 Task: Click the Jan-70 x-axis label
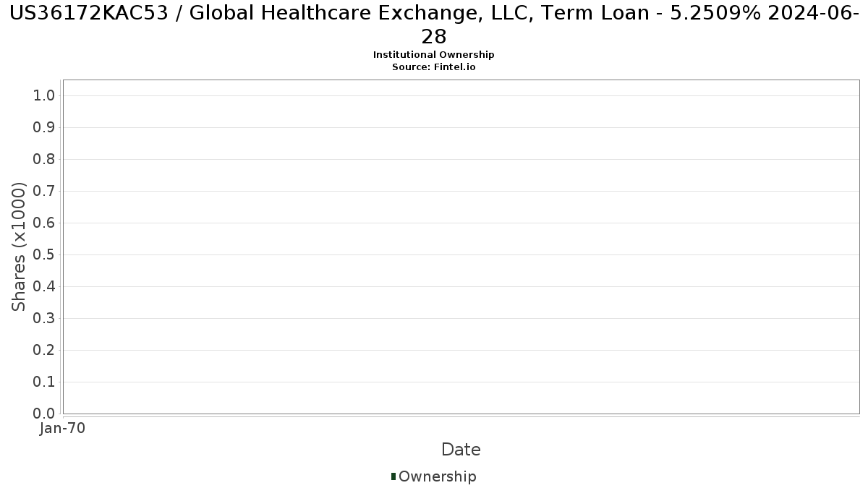(x=63, y=429)
